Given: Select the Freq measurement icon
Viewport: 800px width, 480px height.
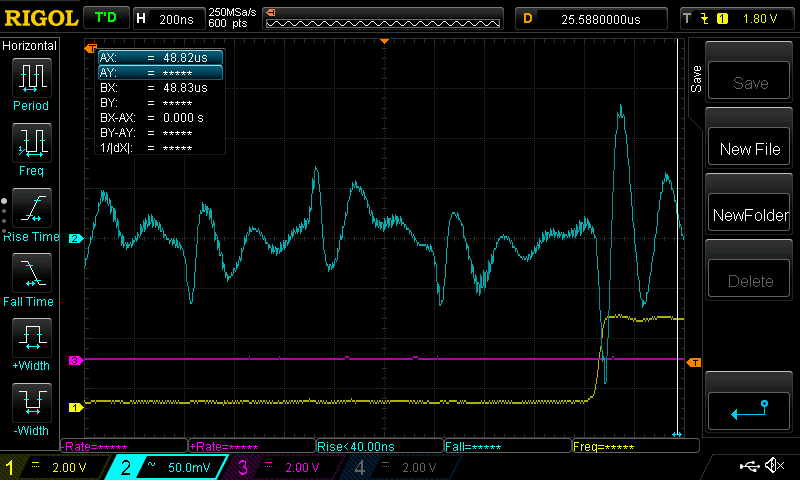Looking at the screenshot, I should pyautogui.click(x=32, y=143).
